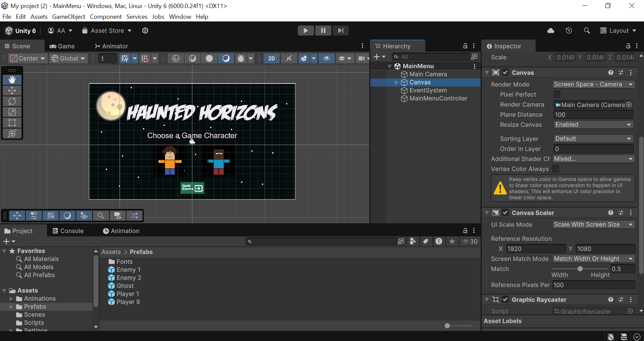The image size is (644, 341).
Task: Click the Play button
Action: 306,31
